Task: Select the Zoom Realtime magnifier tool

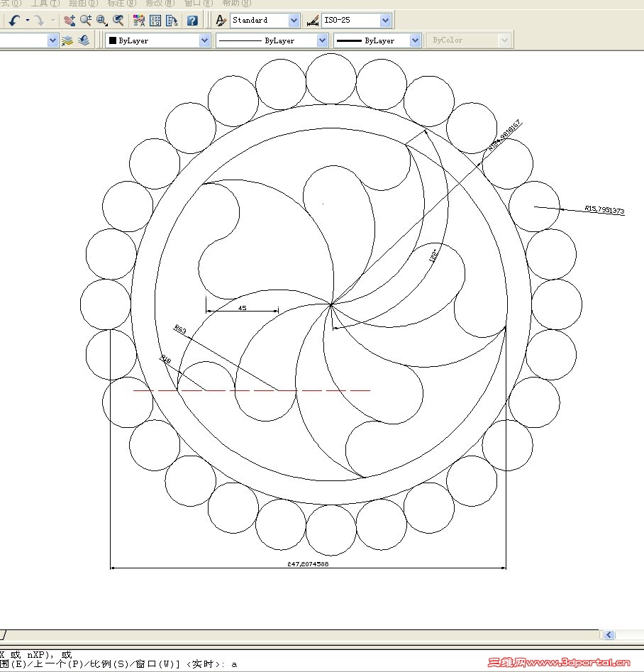Action: tap(86, 20)
